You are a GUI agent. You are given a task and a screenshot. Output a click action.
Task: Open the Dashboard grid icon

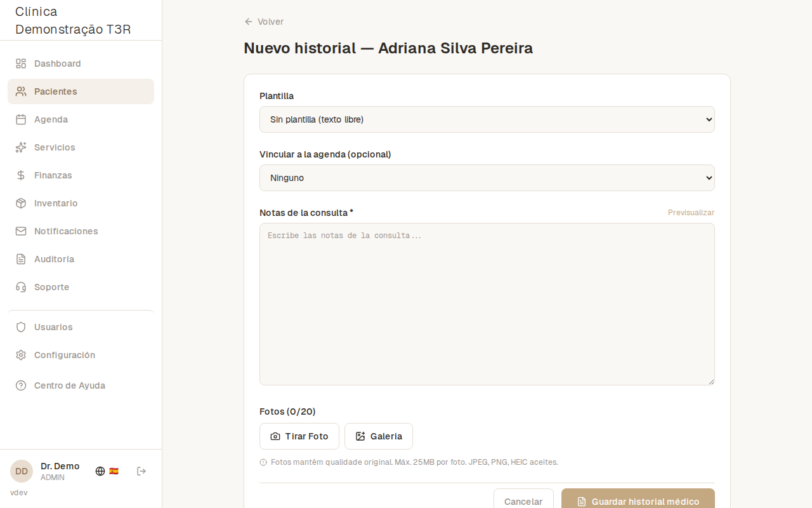pos(20,63)
